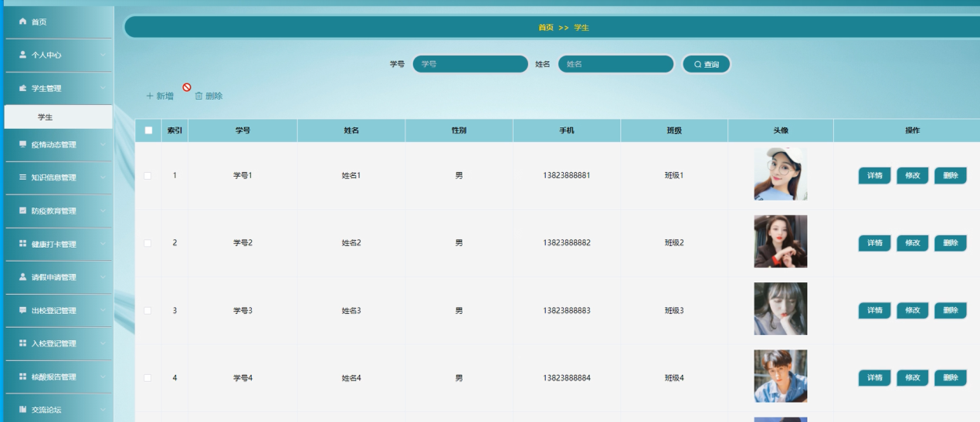Open the 交流论坛 menu label
The image size is (980, 422).
pyautogui.click(x=46, y=410)
